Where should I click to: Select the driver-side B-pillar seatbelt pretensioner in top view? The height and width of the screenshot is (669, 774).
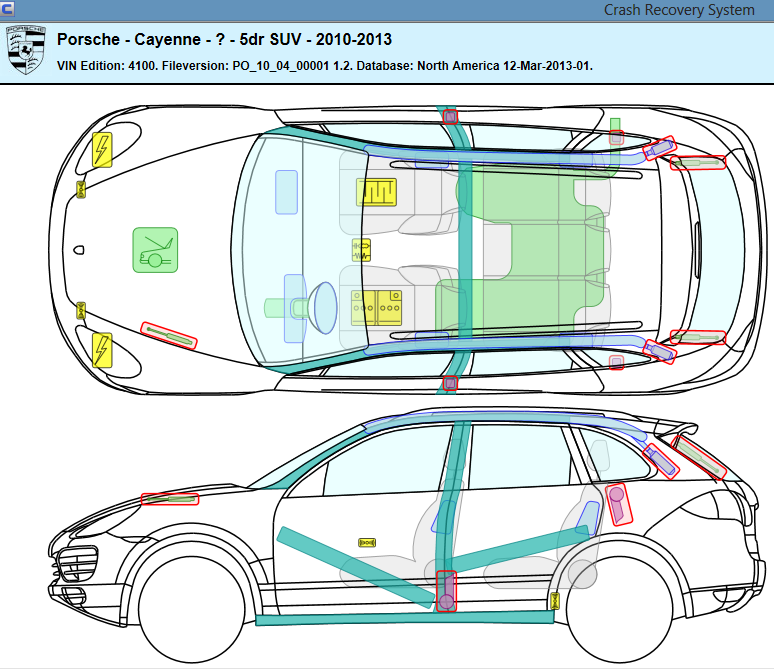(x=450, y=383)
